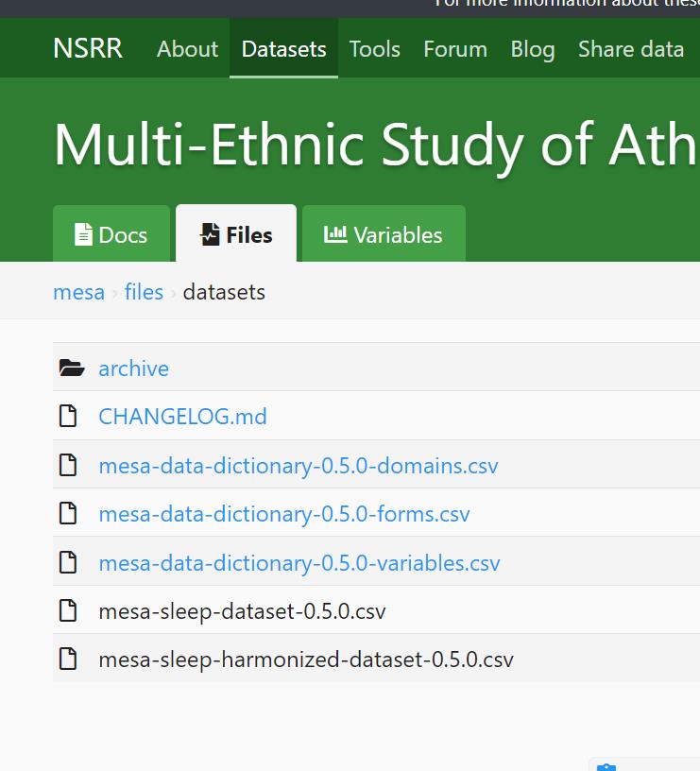Select the Files tab
Screen dimensions: 700x771
click(x=236, y=234)
